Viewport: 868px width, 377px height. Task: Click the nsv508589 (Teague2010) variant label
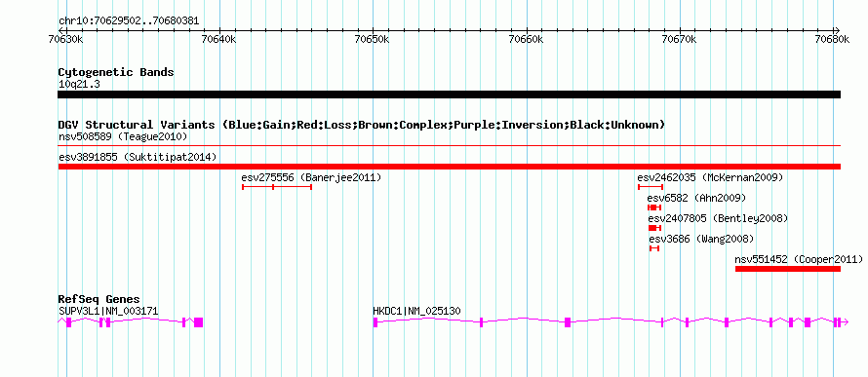(x=123, y=136)
